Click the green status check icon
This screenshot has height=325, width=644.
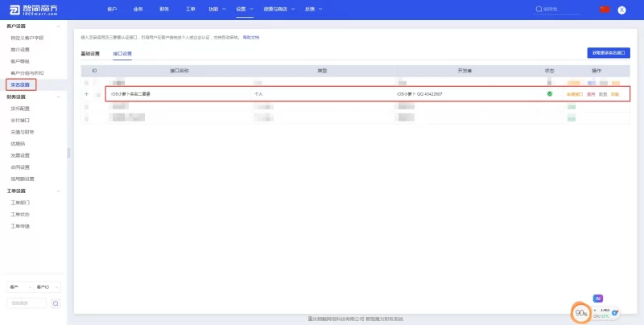coord(549,94)
